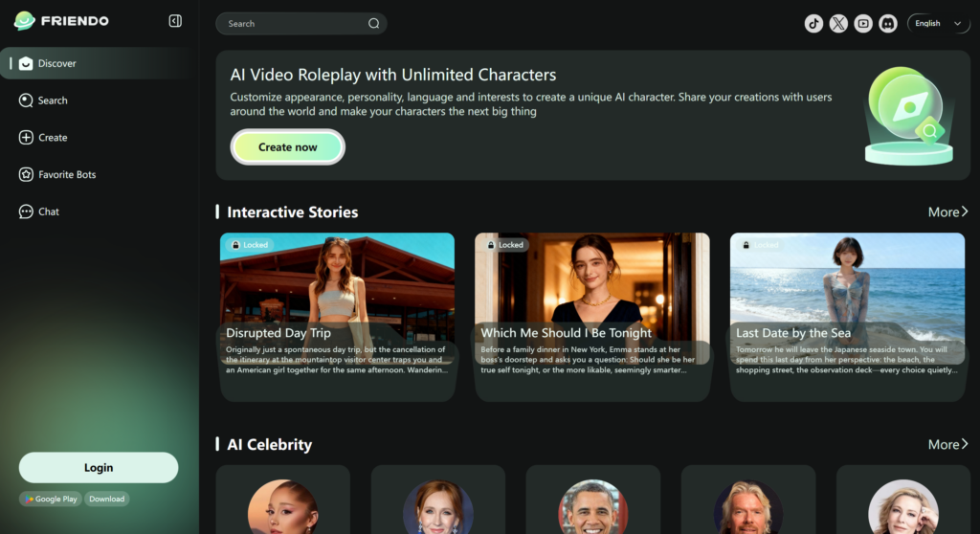Click the Friendo logo icon
The image size is (980, 534).
click(x=25, y=21)
